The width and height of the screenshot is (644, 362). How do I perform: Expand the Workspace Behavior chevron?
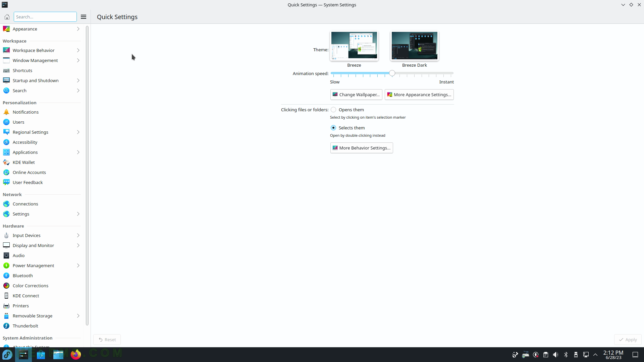point(78,50)
